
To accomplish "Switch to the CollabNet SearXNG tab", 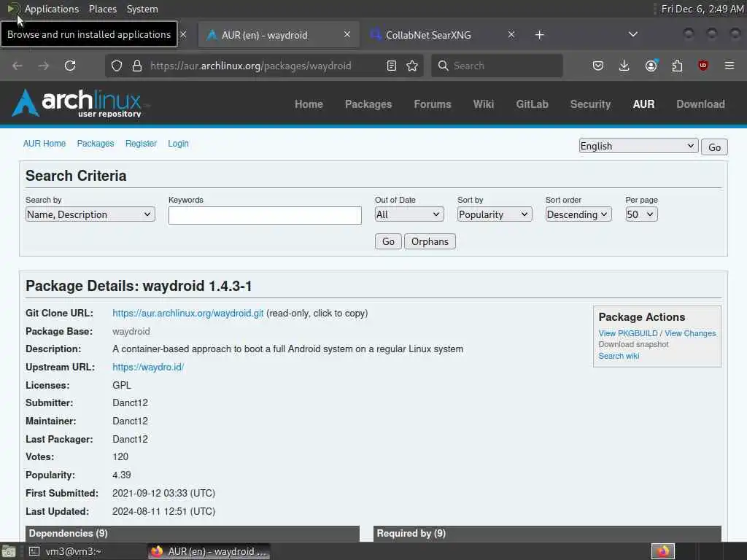I will tap(427, 35).
